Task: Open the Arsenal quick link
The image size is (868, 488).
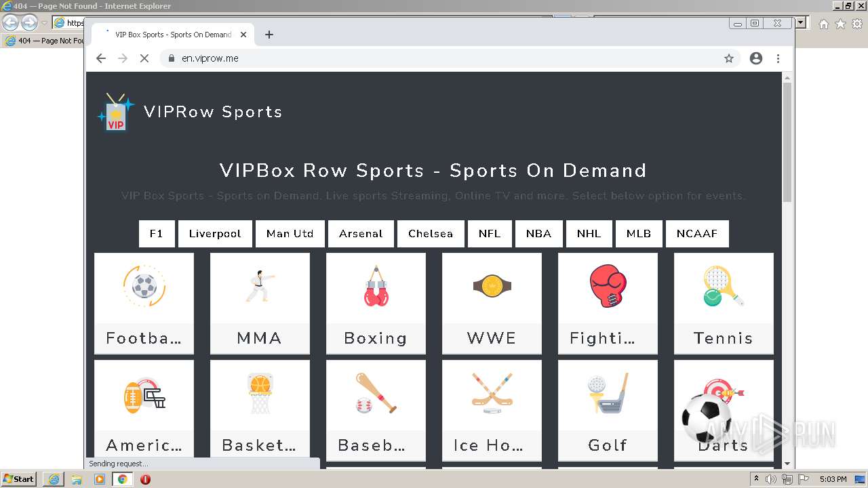Action: click(361, 234)
